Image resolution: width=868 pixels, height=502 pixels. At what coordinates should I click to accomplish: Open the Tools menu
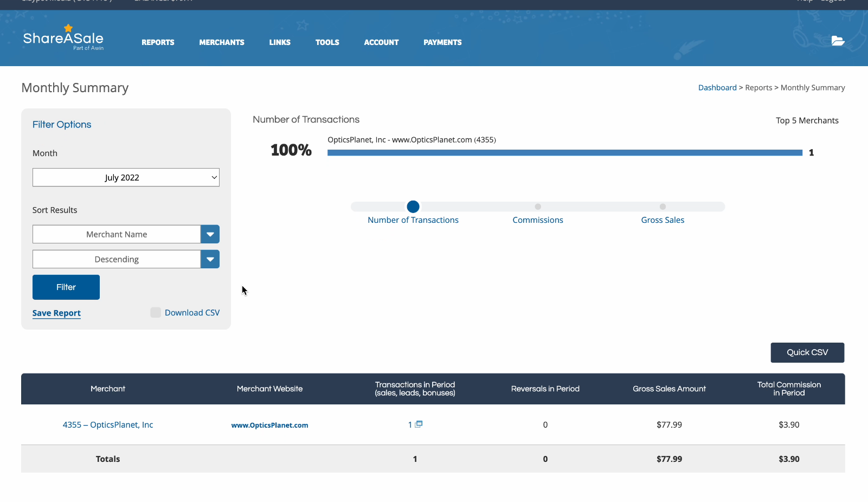pyautogui.click(x=327, y=42)
